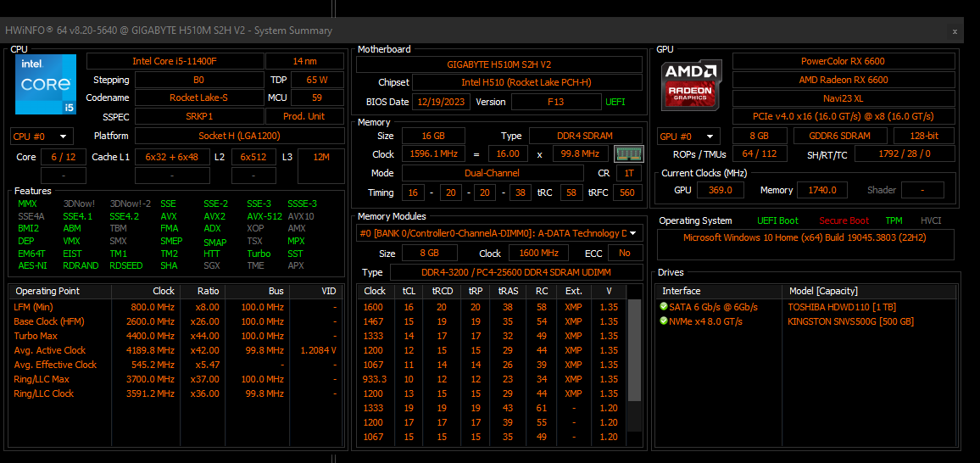The width and height of the screenshot is (980, 463).
Task: Select the Base Clock (HFM) row
Action: point(176,321)
